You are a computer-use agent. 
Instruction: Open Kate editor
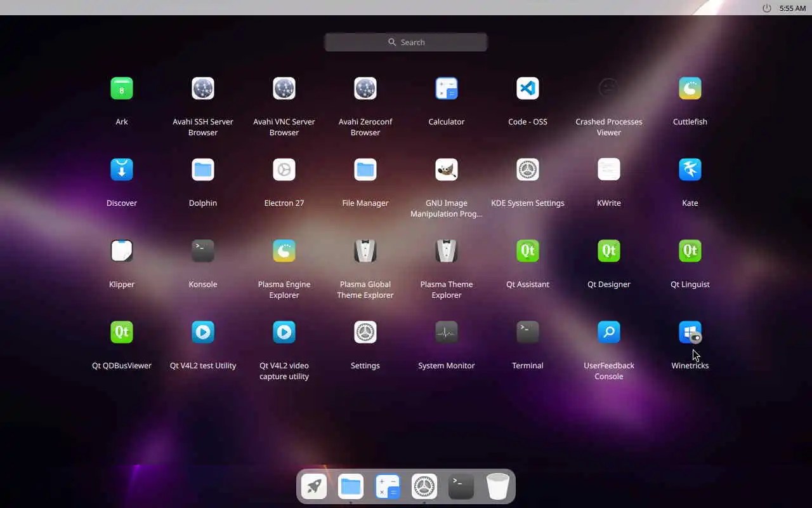coord(690,170)
